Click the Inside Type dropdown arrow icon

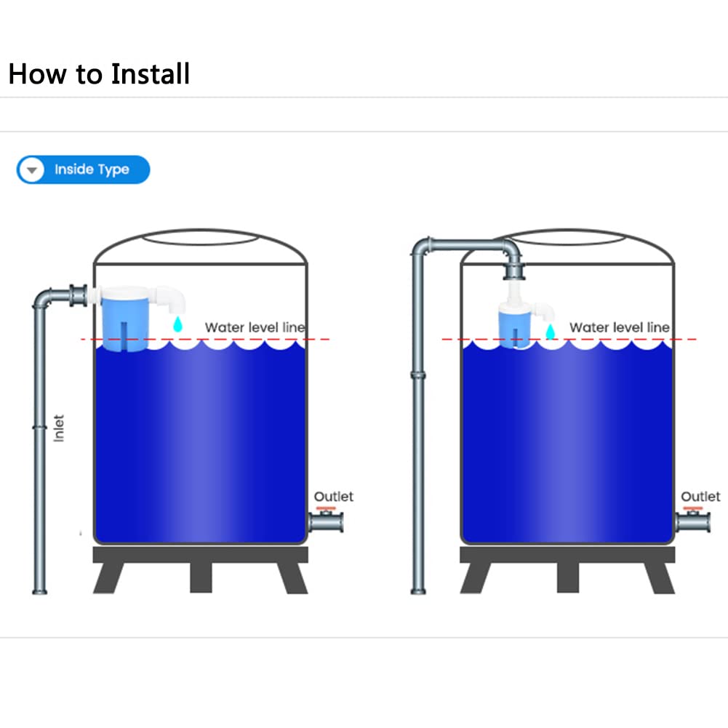coord(31,170)
